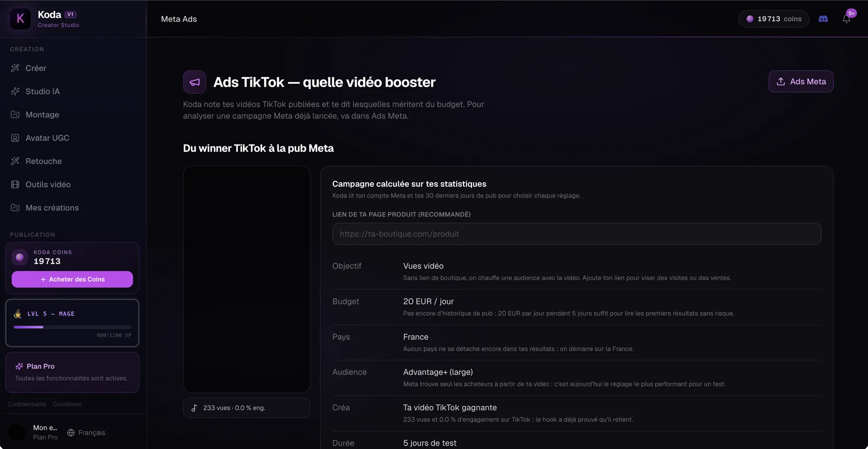Image resolution: width=868 pixels, height=449 pixels.
Task: Click the XP progress bar 900/1200
Action: (x=72, y=327)
